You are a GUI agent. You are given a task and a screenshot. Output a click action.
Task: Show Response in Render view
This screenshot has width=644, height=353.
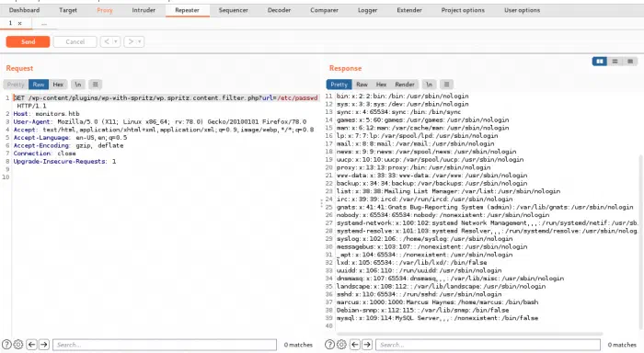(405, 85)
